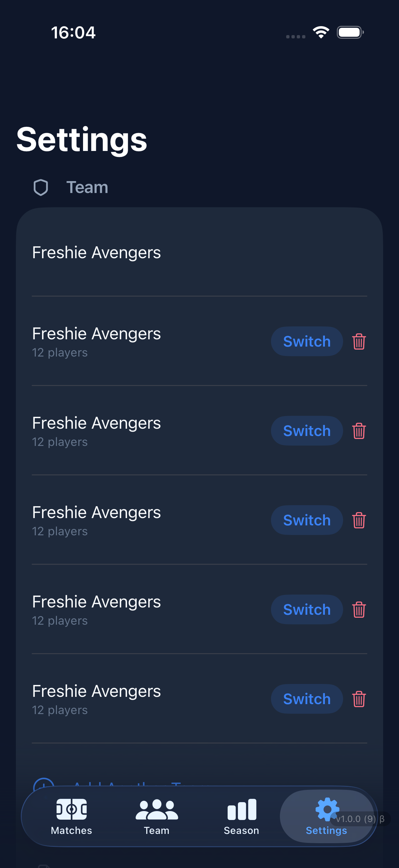
Task: Activate the third team via its Switch button
Action: (307, 520)
